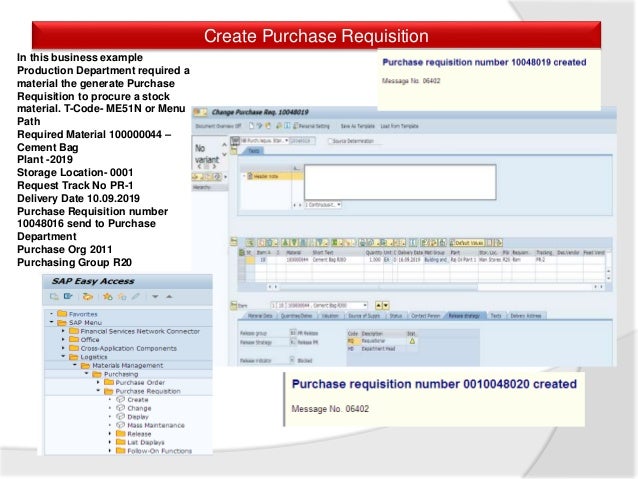The width and height of the screenshot is (638, 479).
Task: Select Display transaction under Purchase Requisition
Action: click(x=138, y=417)
